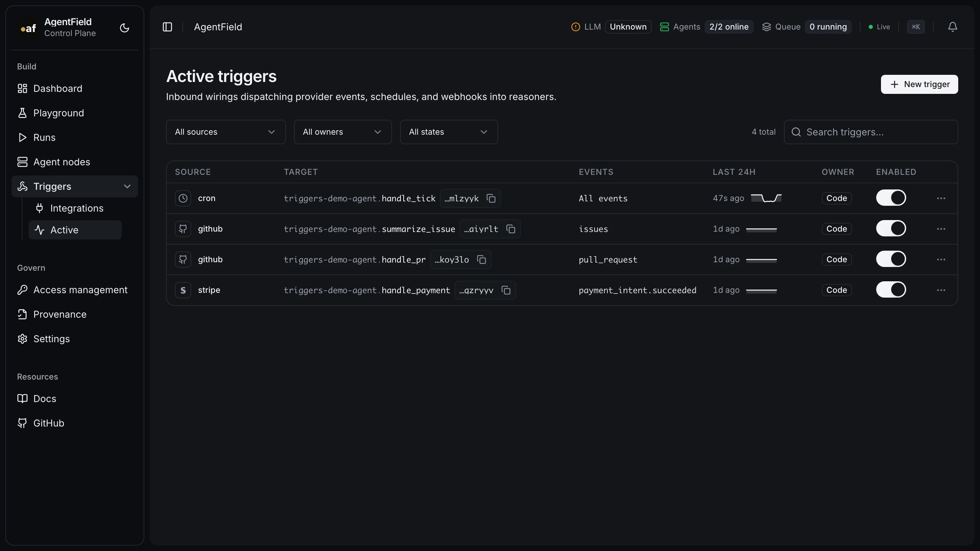
Task: Open command palette ⌘K shortcut
Action: pos(916,27)
